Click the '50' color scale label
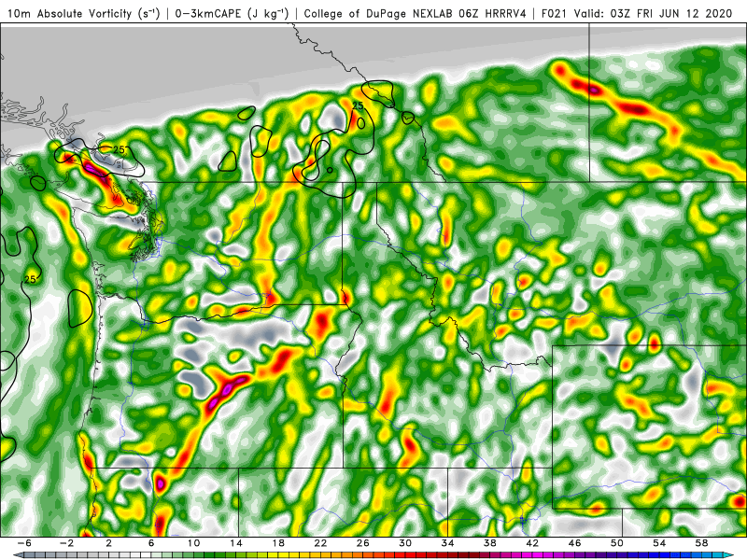Screen dimensions: 747x560 coord(617,543)
